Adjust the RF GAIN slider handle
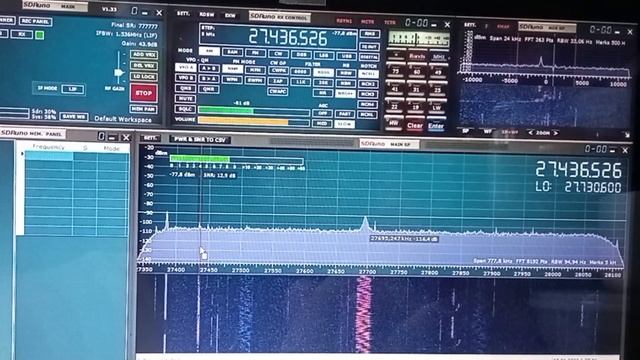Image resolution: width=640 pixels, height=360 pixels. coord(119,73)
